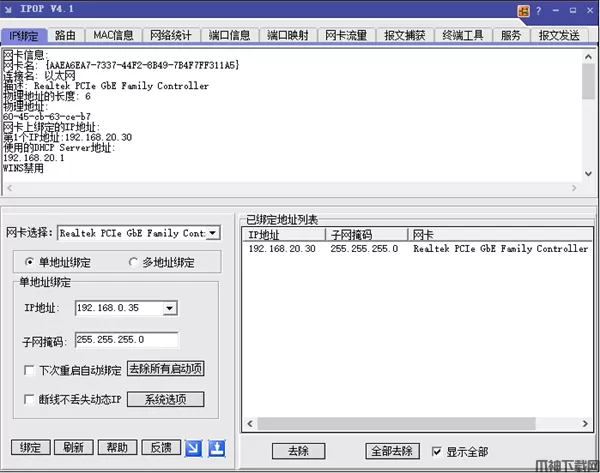
Task: Click the 去除 button
Action: coord(298,451)
